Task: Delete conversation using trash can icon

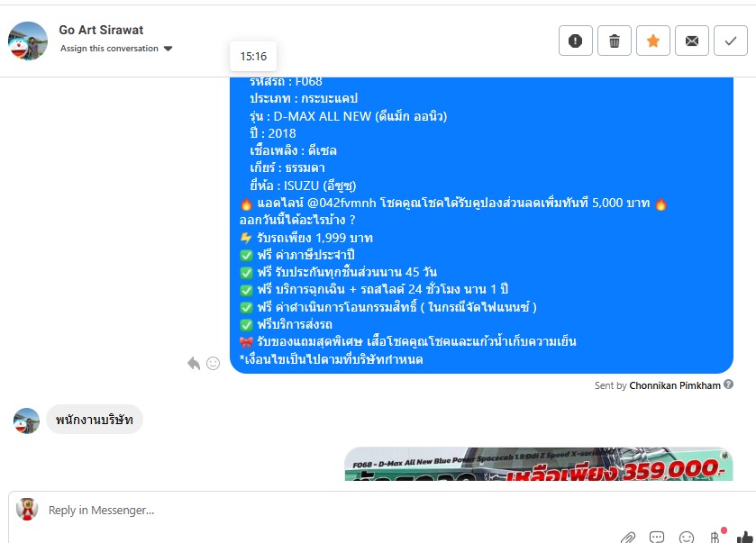Action: point(615,41)
